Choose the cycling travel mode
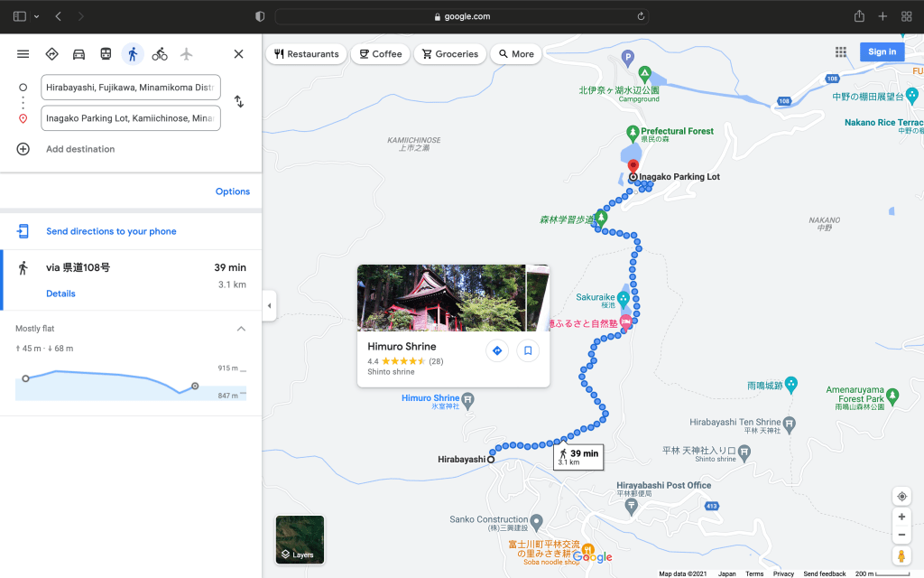924x578 pixels. [160, 54]
